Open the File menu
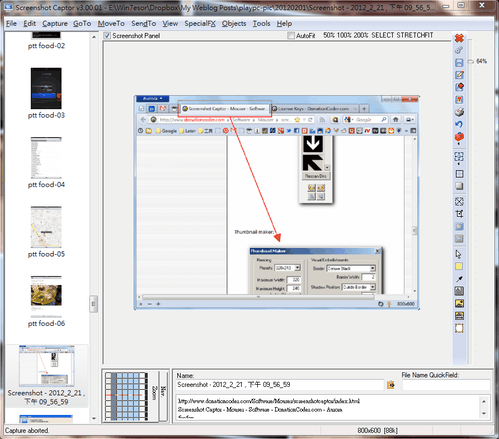The image size is (499, 439). pyautogui.click(x=11, y=24)
